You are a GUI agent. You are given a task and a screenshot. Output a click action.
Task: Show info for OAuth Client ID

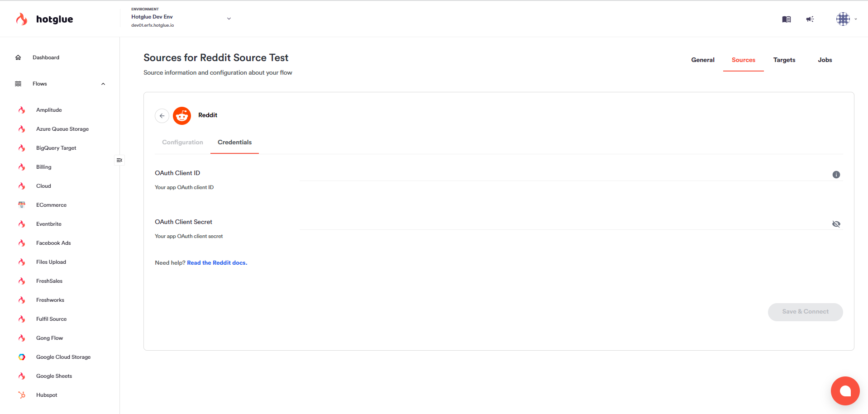click(836, 175)
